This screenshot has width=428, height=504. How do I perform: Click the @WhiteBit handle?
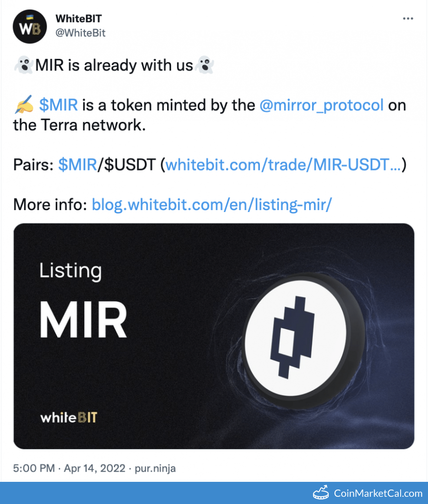click(80, 33)
